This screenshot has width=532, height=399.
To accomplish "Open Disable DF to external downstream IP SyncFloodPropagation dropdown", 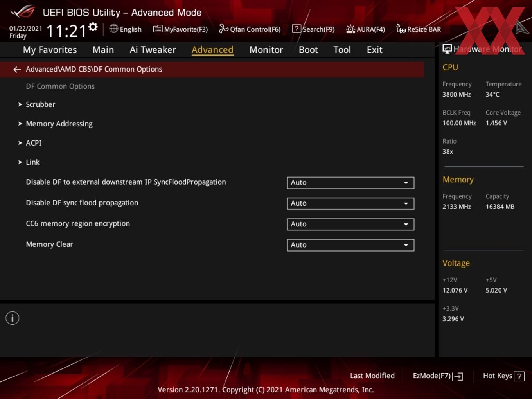I will 350,183.
